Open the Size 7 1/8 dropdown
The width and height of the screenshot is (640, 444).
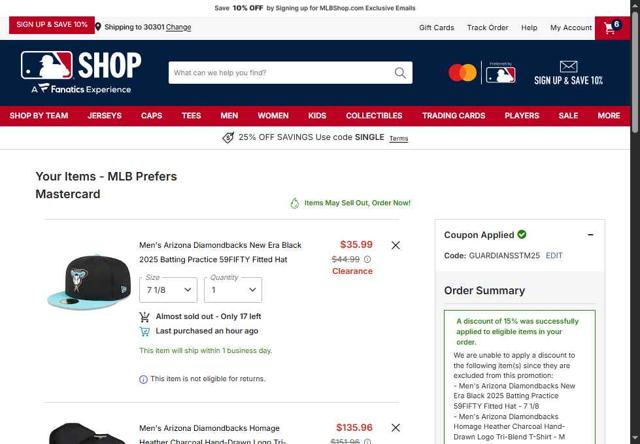[168, 290]
